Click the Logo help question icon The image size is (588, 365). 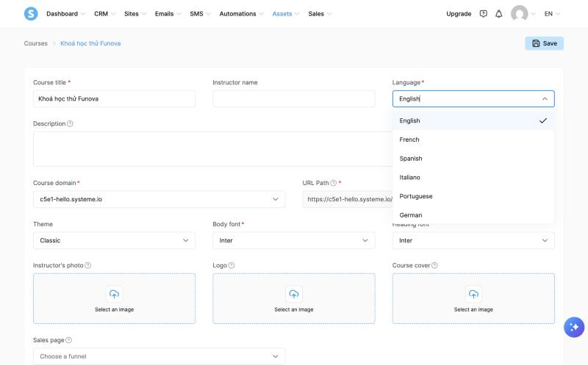232,265
